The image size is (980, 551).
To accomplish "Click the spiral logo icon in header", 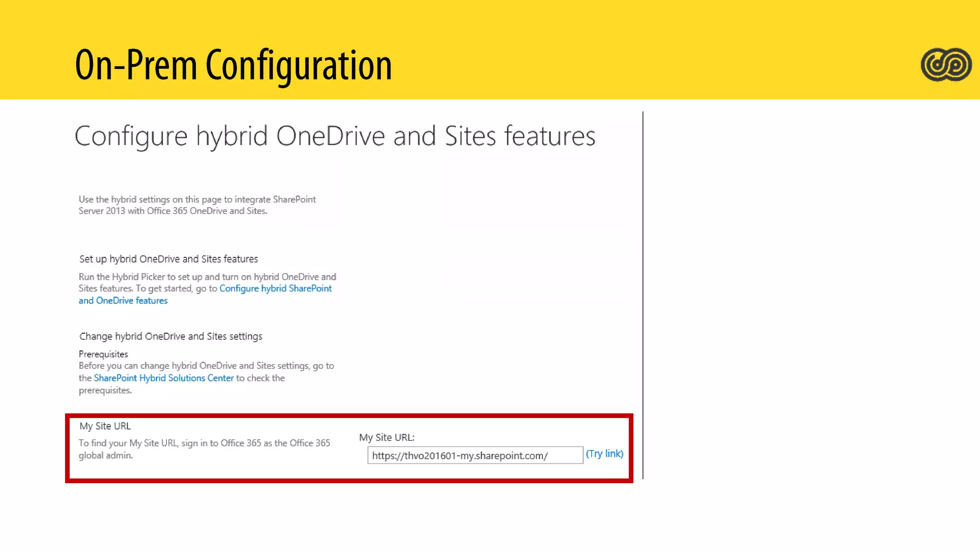I will click(946, 65).
